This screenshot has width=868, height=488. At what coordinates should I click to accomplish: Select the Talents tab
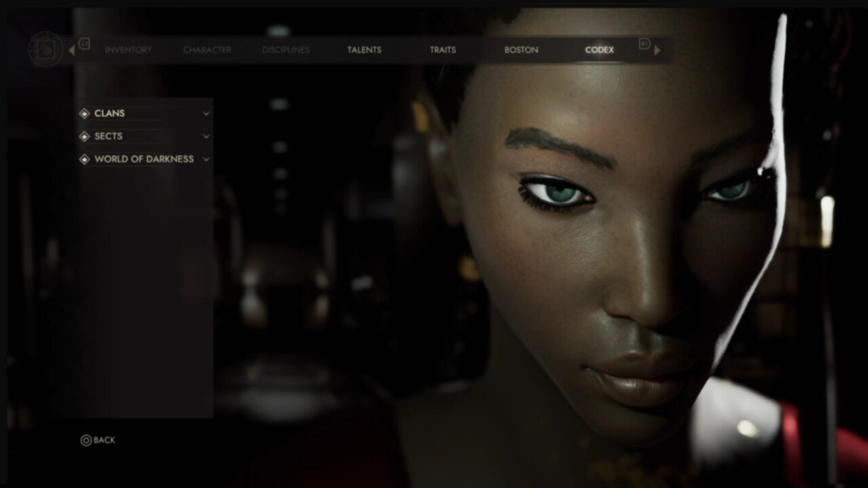[364, 49]
